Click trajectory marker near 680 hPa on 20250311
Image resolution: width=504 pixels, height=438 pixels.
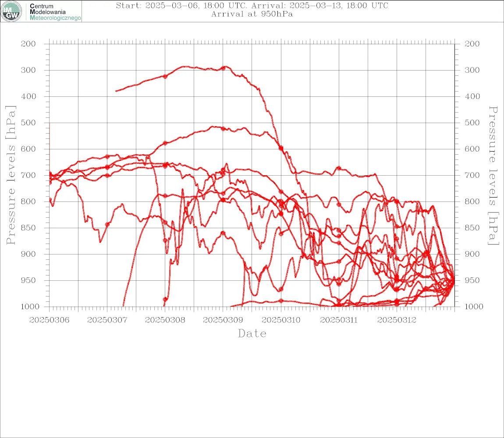(x=339, y=168)
